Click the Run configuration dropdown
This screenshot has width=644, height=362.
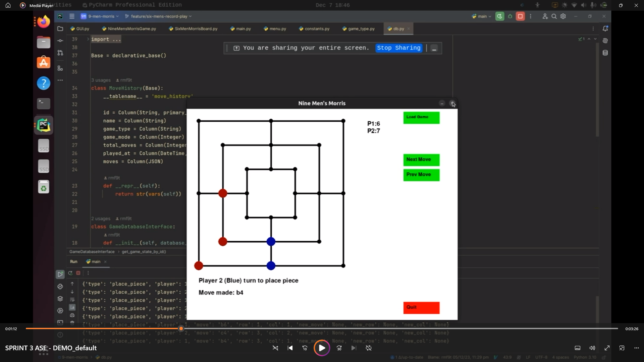(x=482, y=16)
